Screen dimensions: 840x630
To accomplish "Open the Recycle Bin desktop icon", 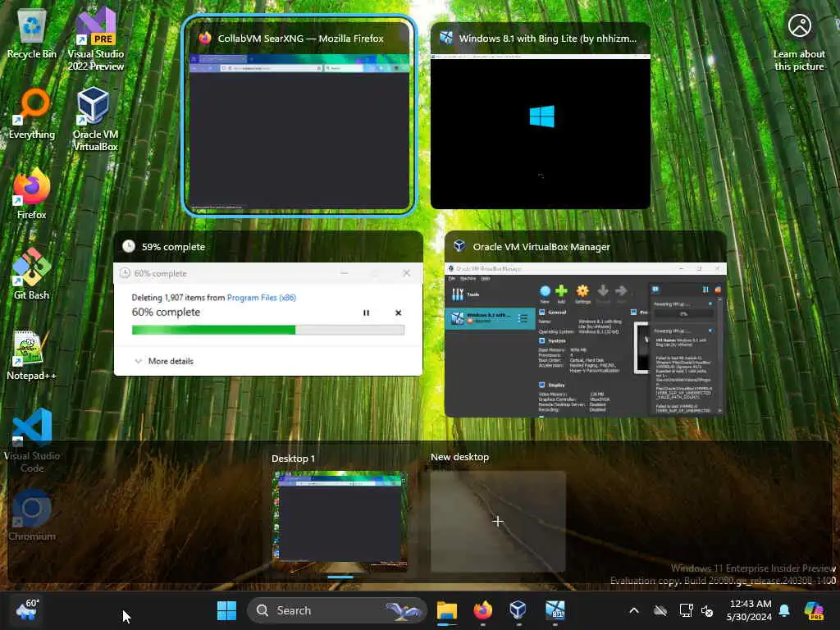I will point(32,34).
